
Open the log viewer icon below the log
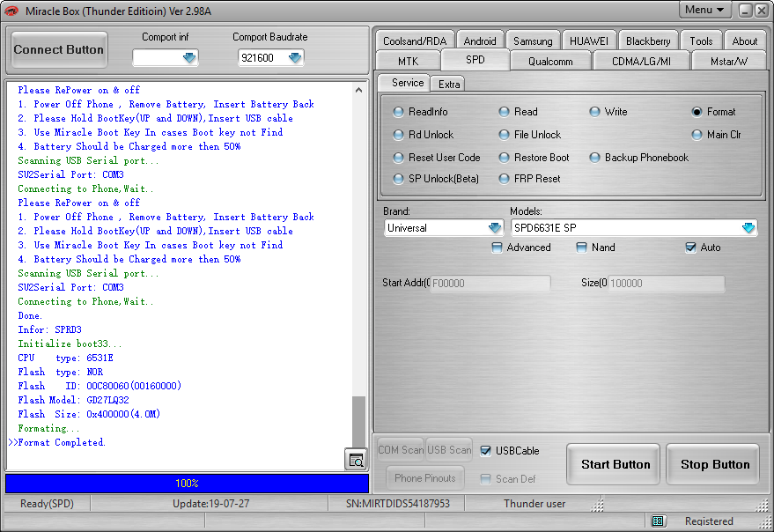click(x=356, y=461)
